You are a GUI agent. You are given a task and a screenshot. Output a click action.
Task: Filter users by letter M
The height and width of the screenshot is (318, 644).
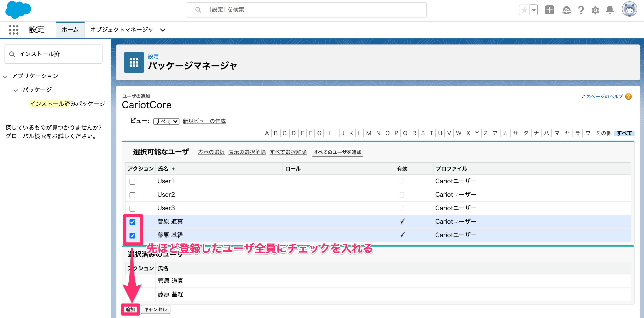[369, 133]
